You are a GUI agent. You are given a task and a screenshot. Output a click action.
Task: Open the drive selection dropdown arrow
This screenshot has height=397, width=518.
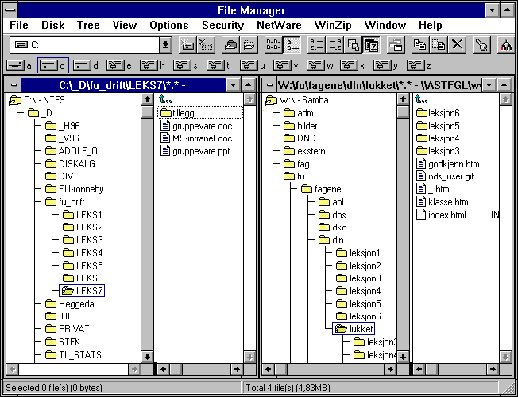point(165,45)
